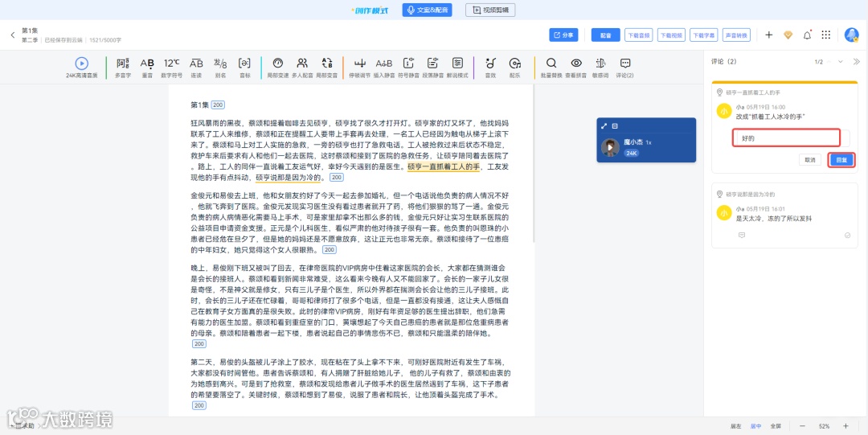Viewport: 868px width, 435px height.
Task: Select the 重音 stress tool
Action: pos(147,68)
